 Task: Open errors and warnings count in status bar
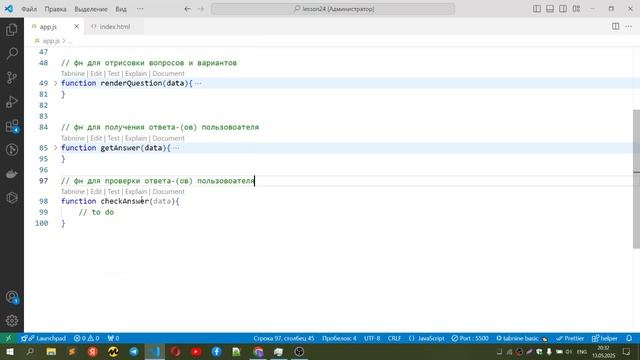pyautogui.click(x=87, y=338)
